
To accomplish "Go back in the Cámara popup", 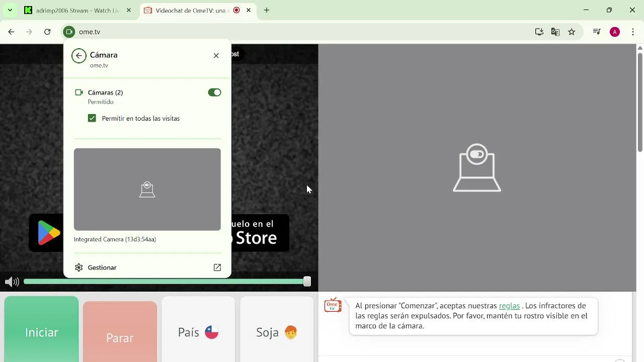I will [79, 56].
